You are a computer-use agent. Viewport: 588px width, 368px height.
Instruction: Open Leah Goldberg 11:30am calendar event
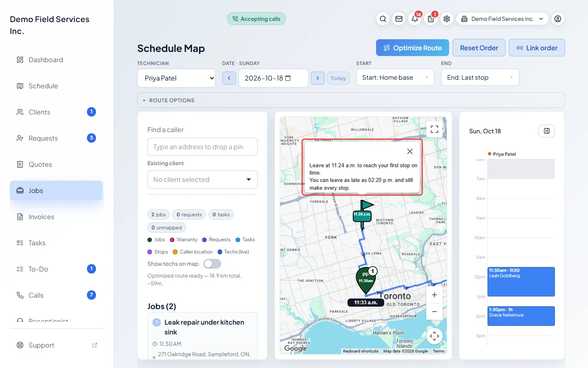click(521, 282)
